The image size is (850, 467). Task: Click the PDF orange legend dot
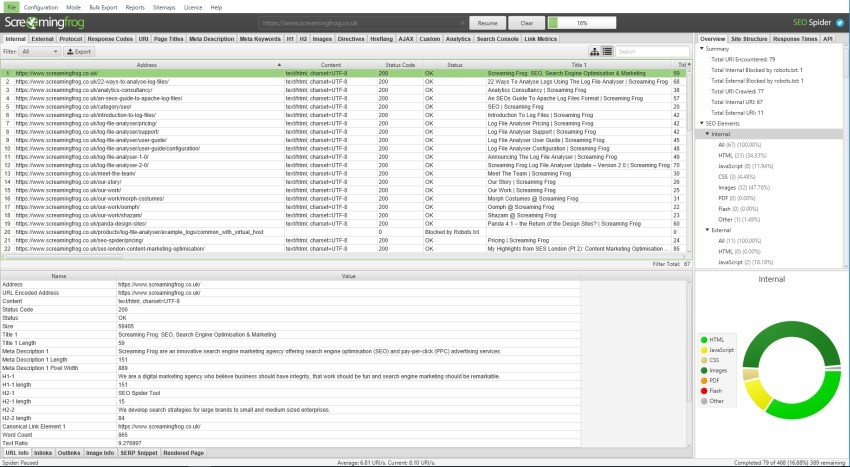coord(704,381)
